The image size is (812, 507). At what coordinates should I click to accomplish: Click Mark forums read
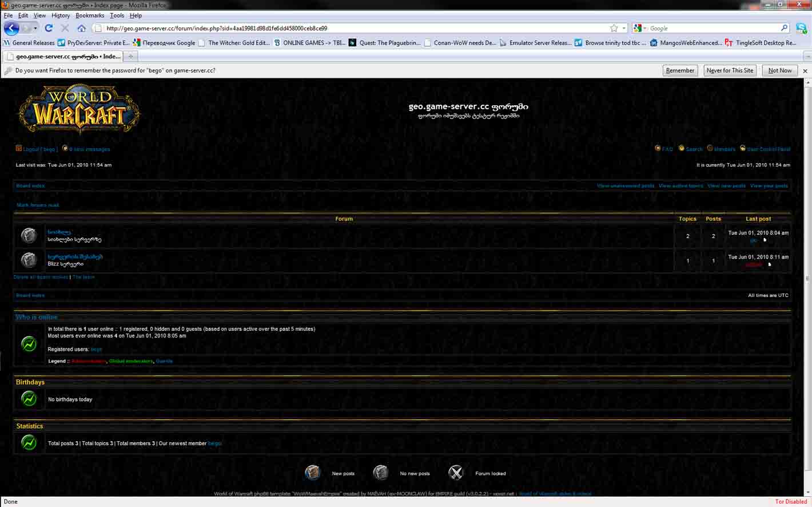click(x=38, y=205)
